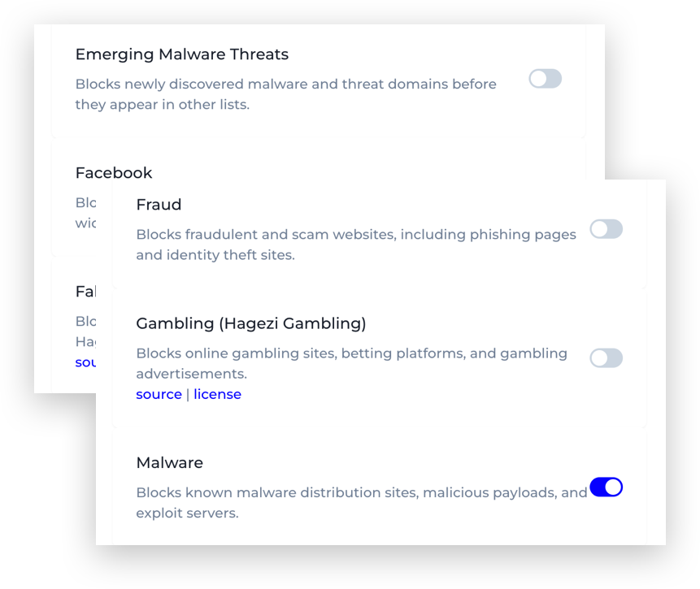700x589 pixels.
Task: Open the Gambling blocklist license link
Action: tap(217, 395)
